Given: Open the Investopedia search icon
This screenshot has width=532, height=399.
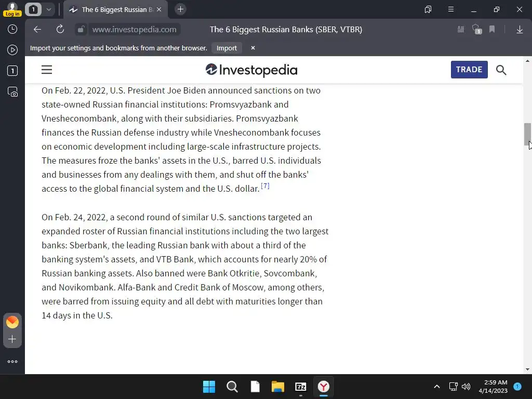Looking at the screenshot, I should point(501,70).
